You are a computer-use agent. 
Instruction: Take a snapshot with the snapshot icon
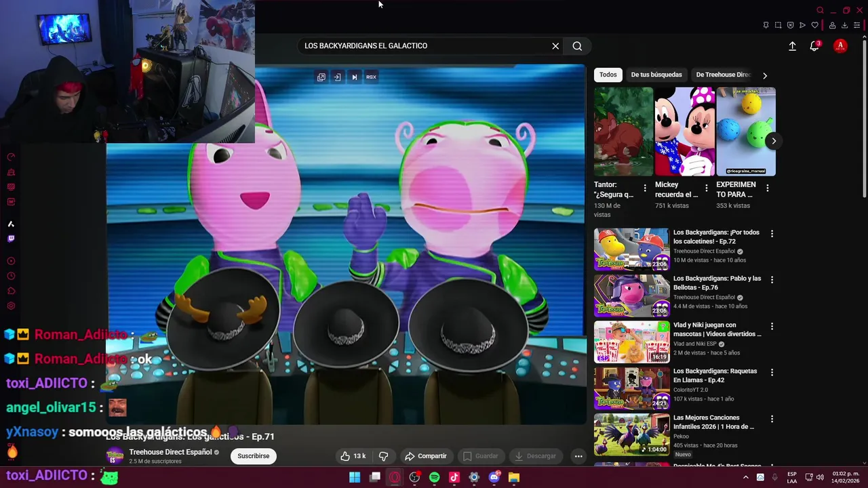778,25
